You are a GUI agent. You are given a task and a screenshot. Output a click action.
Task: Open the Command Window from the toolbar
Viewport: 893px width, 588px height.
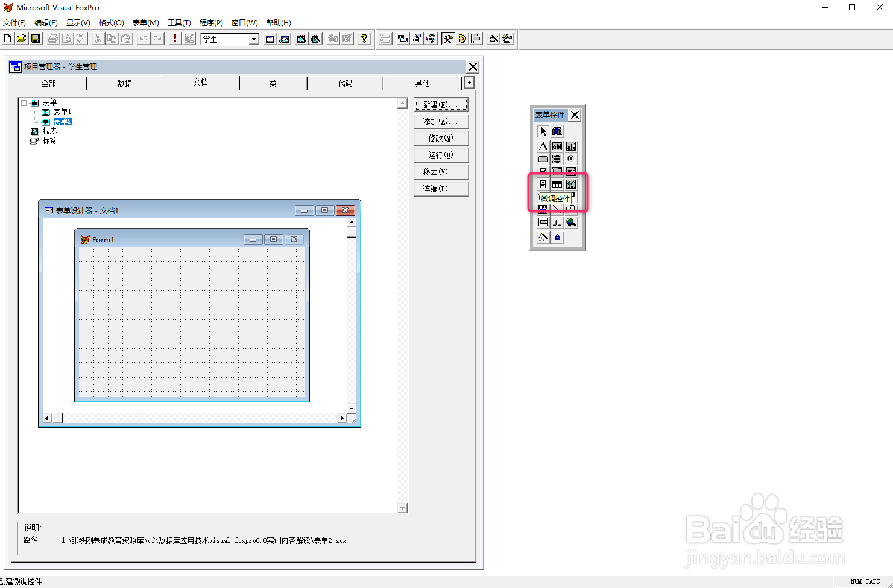point(270,39)
